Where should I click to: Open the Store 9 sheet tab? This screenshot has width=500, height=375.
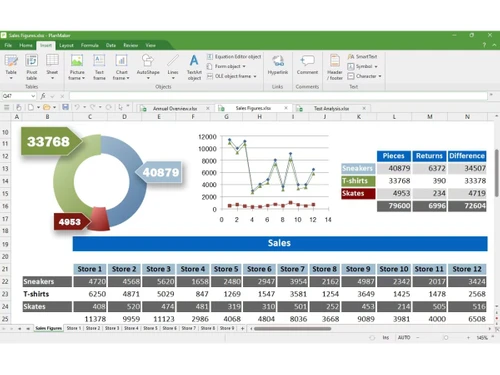227,328
